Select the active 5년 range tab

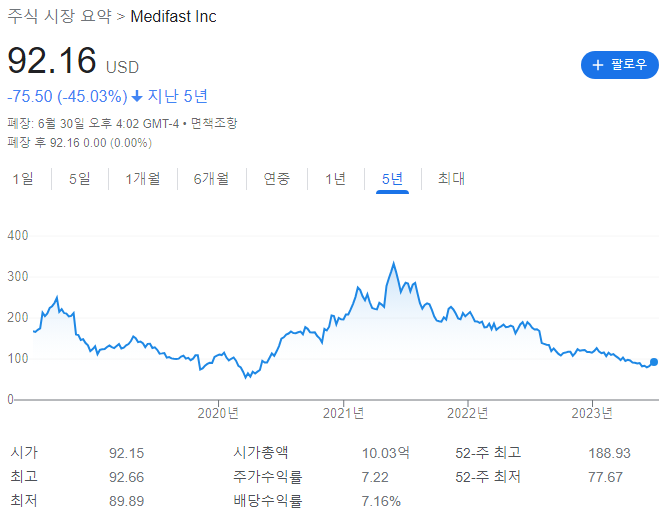pyautogui.click(x=392, y=179)
